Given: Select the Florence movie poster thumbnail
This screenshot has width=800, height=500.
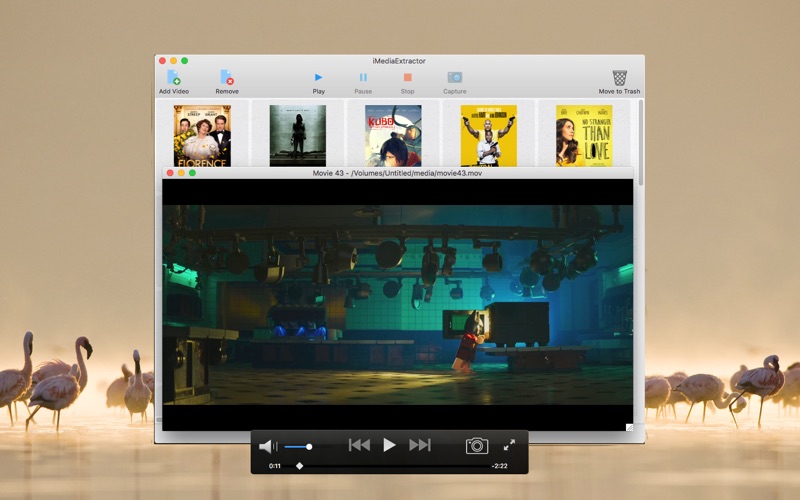Looking at the screenshot, I should (202, 136).
